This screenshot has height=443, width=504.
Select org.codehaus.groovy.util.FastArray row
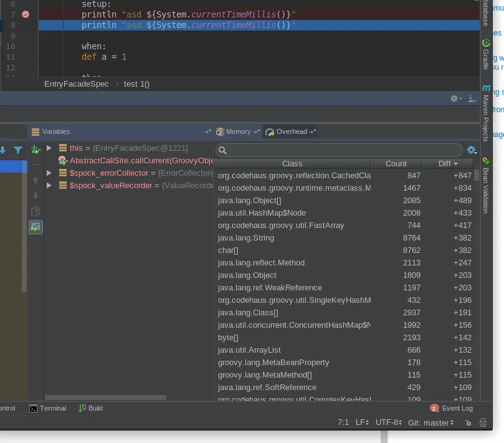pyautogui.click(x=345, y=226)
